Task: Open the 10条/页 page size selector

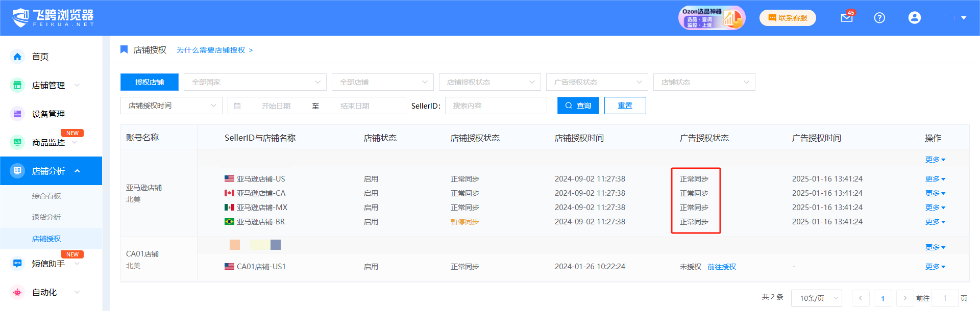Action: (x=816, y=298)
